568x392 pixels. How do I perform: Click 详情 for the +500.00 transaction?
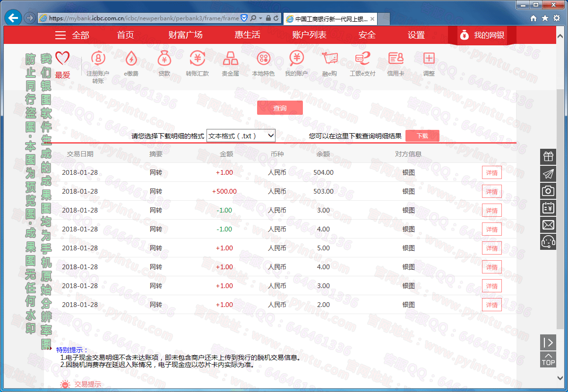[x=492, y=192]
